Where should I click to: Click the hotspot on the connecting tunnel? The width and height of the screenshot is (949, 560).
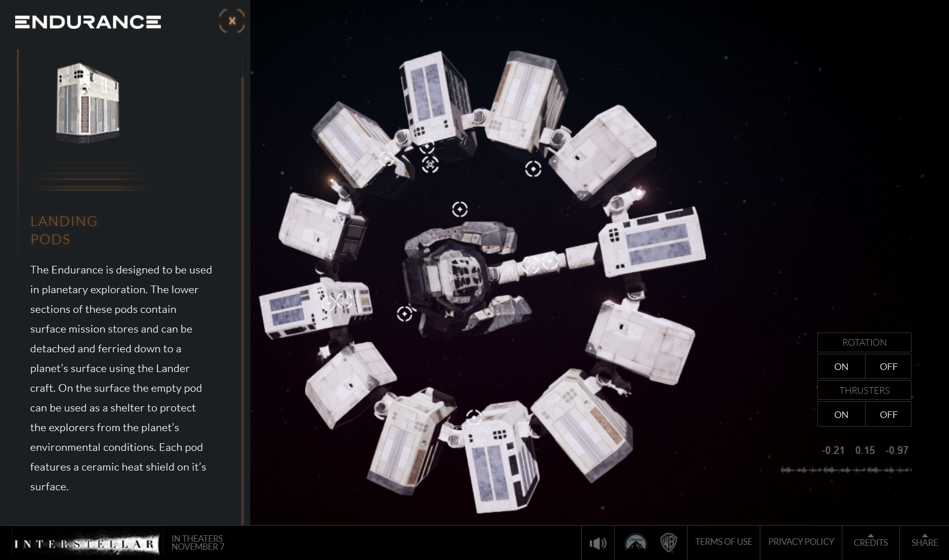550,261
